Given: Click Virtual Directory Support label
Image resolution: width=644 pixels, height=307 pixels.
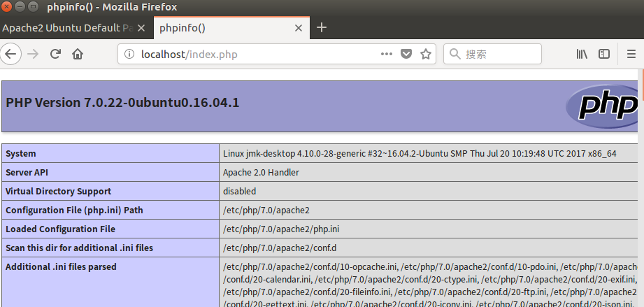Looking at the screenshot, I should (58, 192).
